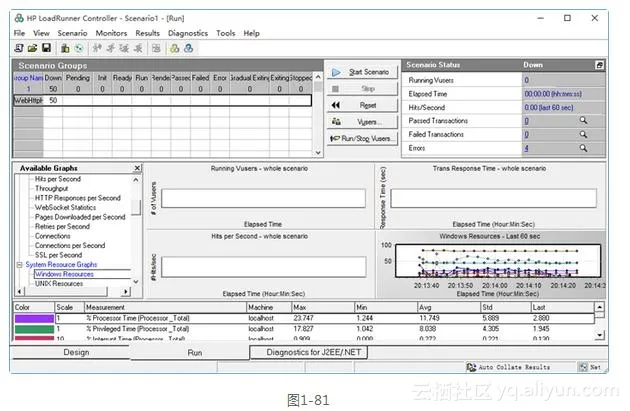Click the Available Graphs scroll left arrow
The image size is (630, 411).
[20, 291]
